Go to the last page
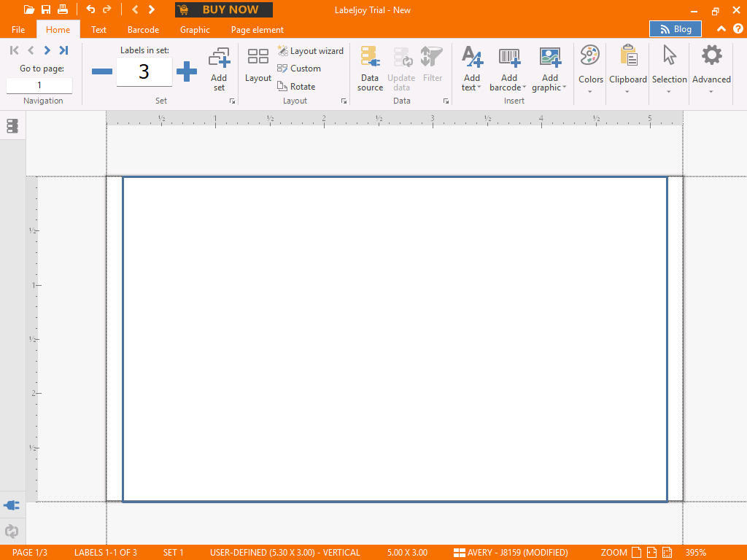The image size is (747, 560). pyautogui.click(x=64, y=50)
